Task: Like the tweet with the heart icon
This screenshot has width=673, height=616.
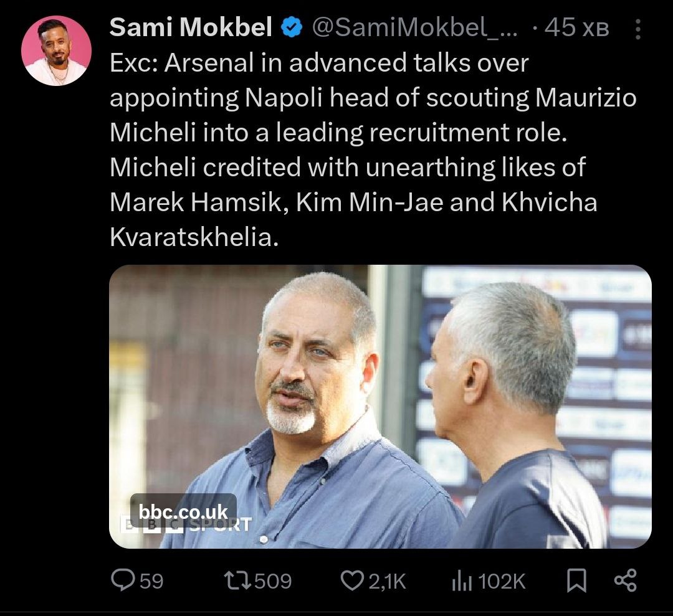Action: coord(352,580)
